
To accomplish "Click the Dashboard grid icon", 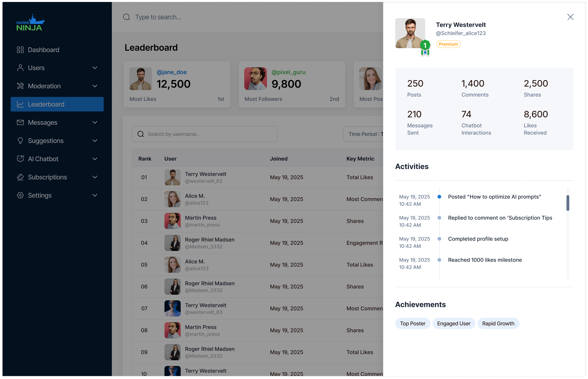I will [20, 50].
